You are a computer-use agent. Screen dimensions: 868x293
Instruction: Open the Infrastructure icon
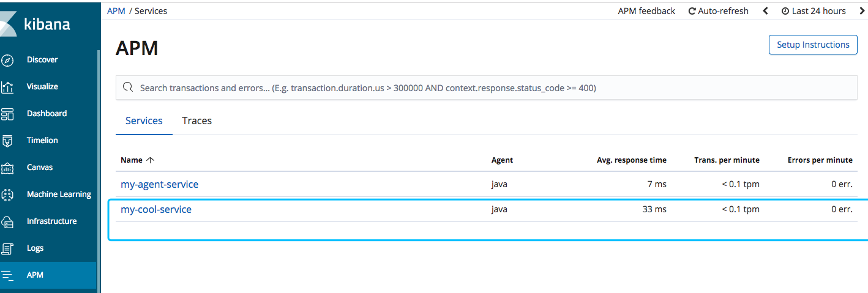pyautogui.click(x=7, y=221)
